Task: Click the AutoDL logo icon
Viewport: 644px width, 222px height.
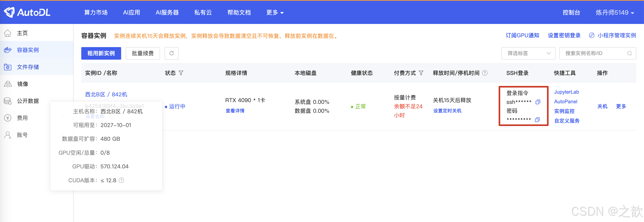Action: coord(9,12)
